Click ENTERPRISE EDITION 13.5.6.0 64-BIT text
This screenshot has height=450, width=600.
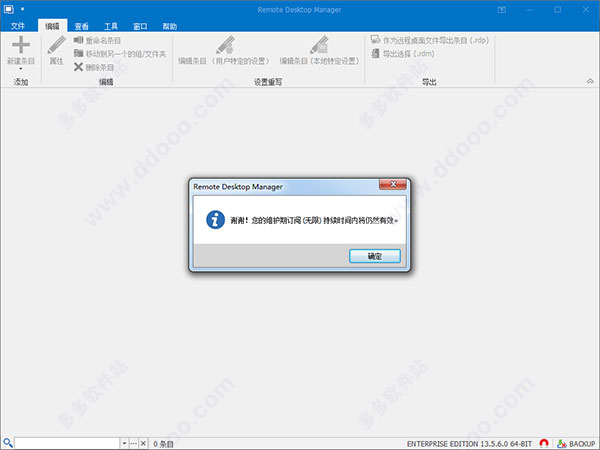[469, 444]
